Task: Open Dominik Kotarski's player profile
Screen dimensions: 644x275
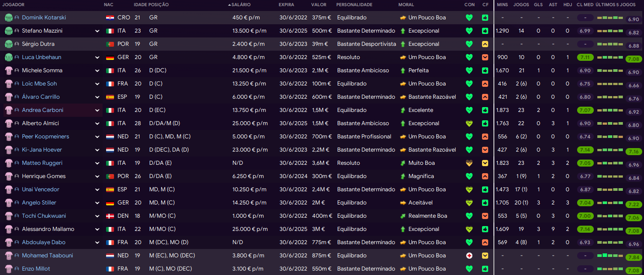Action: pyautogui.click(x=44, y=18)
